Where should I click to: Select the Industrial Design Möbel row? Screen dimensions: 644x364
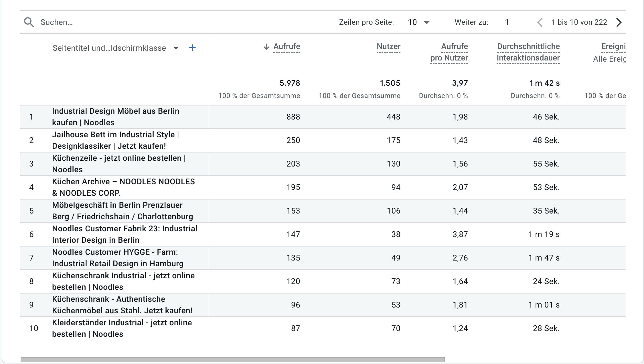click(116, 117)
